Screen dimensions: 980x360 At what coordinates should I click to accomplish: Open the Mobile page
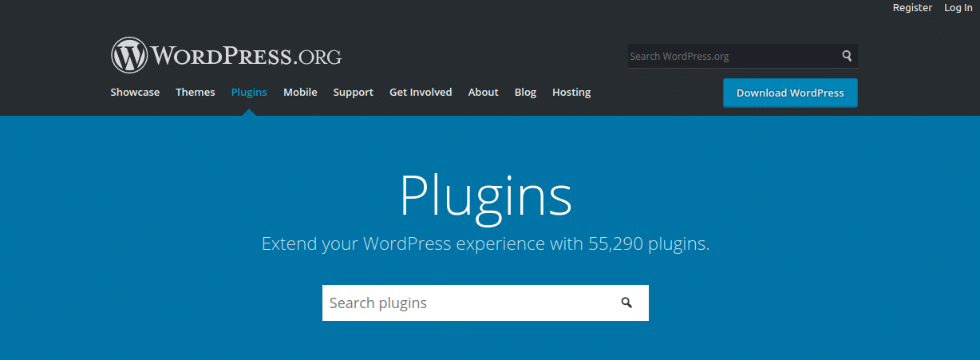click(300, 93)
